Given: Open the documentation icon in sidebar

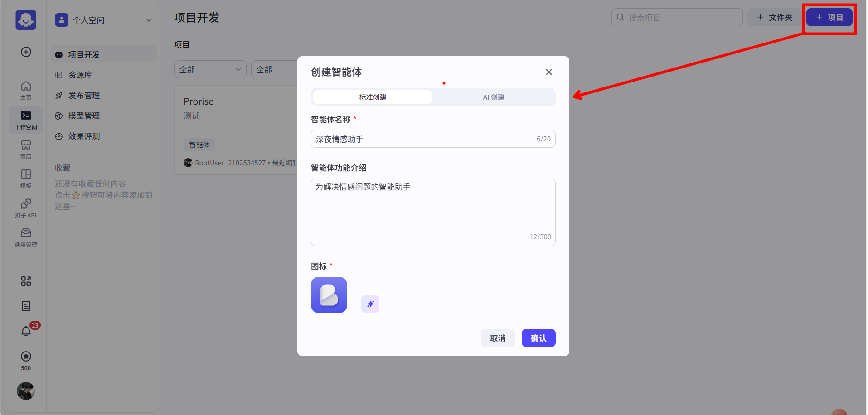Looking at the screenshot, I should coord(26,306).
